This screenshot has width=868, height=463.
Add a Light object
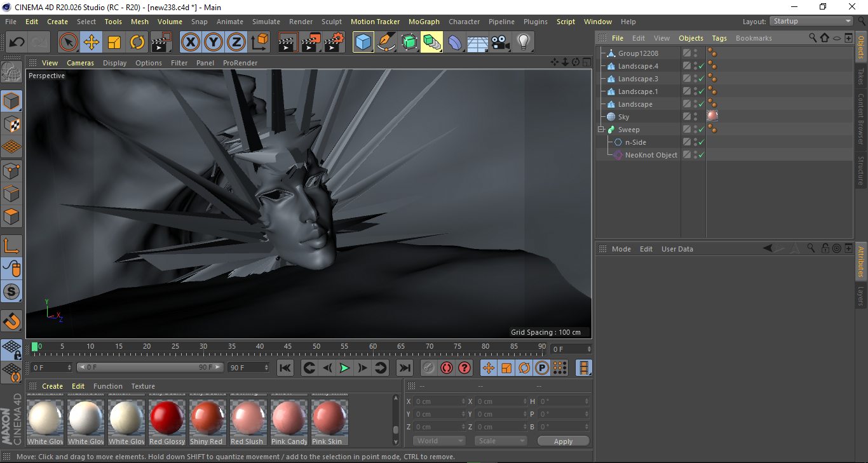tap(524, 43)
